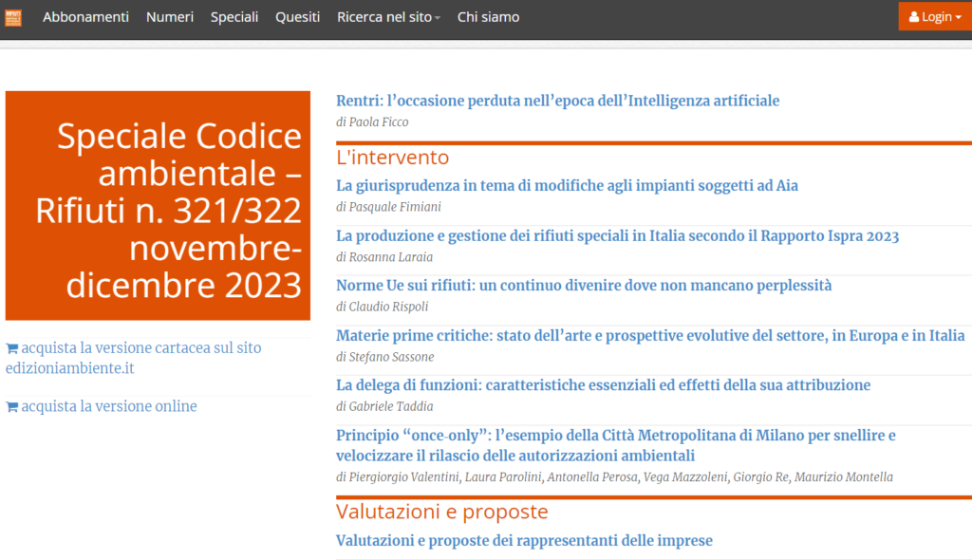
Task: Expand the Ricerca nel sito dropdown
Action: [388, 17]
